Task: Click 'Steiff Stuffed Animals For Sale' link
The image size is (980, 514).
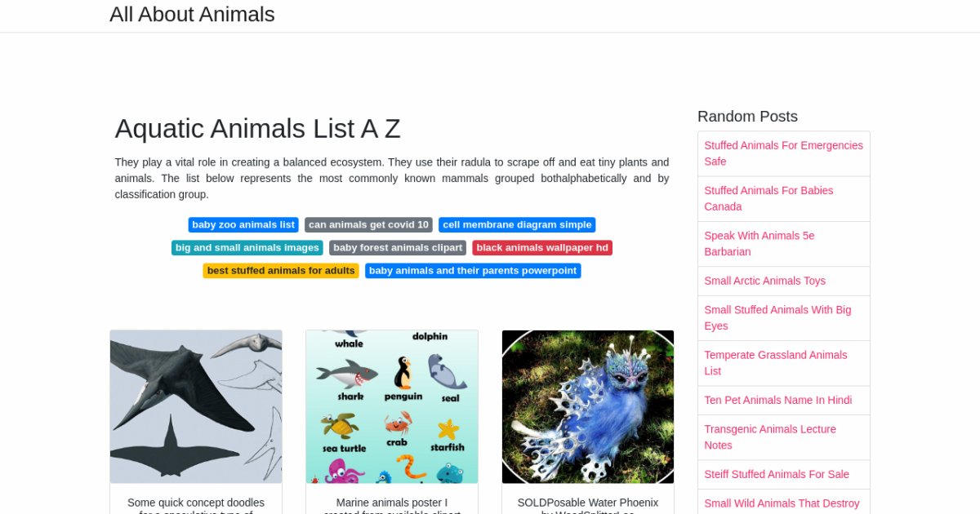Action: [x=777, y=474]
